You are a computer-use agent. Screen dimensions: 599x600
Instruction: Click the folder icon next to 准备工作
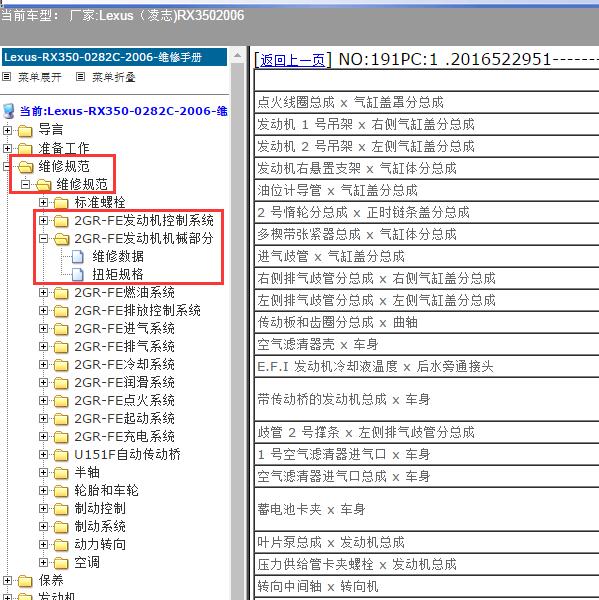pos(25,148)
